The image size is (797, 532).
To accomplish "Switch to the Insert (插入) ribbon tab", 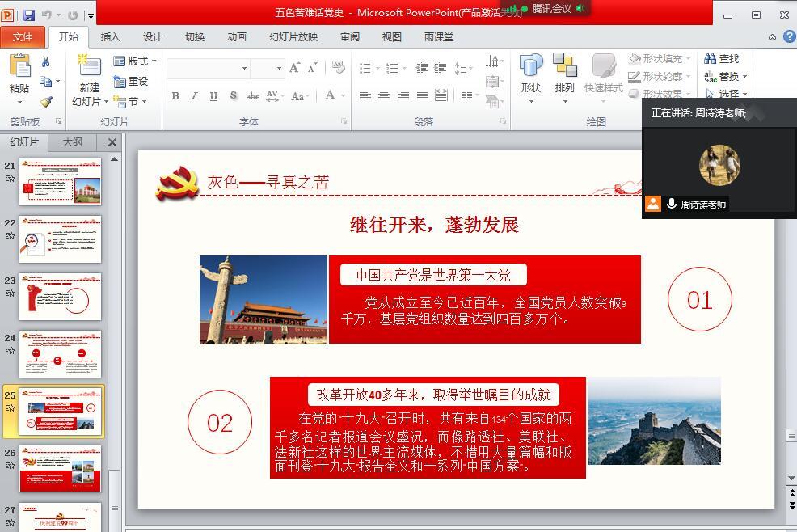I will pyautogui.click(x=110, y=36).
